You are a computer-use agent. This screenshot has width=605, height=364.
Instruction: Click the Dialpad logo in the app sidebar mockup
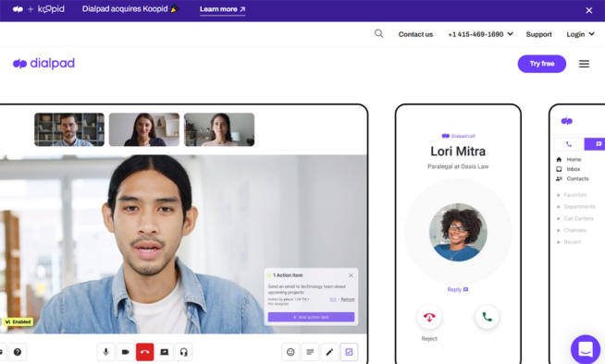tap(566, 121)
